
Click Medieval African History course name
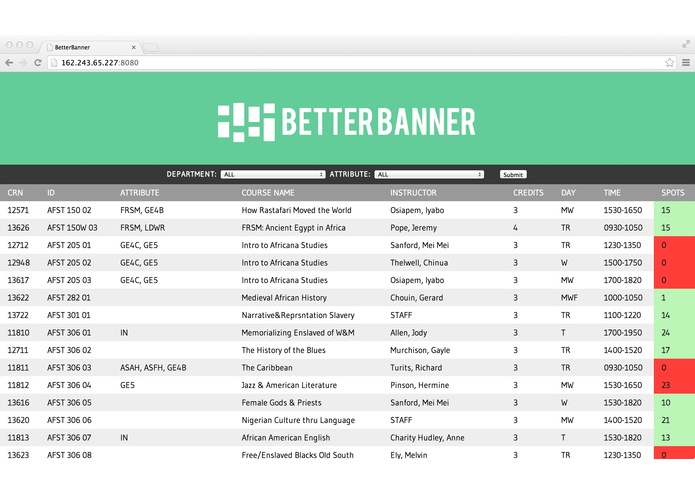[x=284, y=298]
